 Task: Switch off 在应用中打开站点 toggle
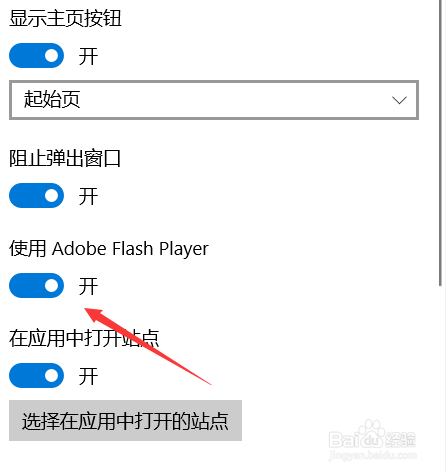tap(36, 375)
